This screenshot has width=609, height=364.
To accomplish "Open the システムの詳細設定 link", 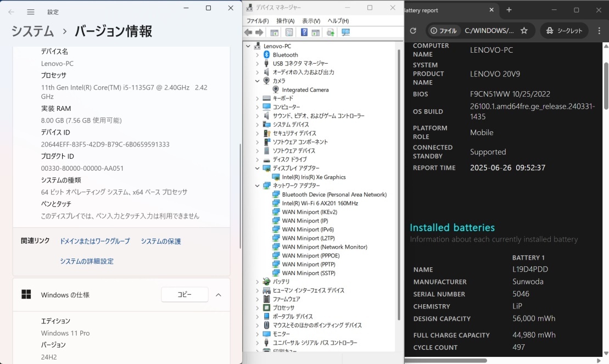I will click(x=87, y=261).
